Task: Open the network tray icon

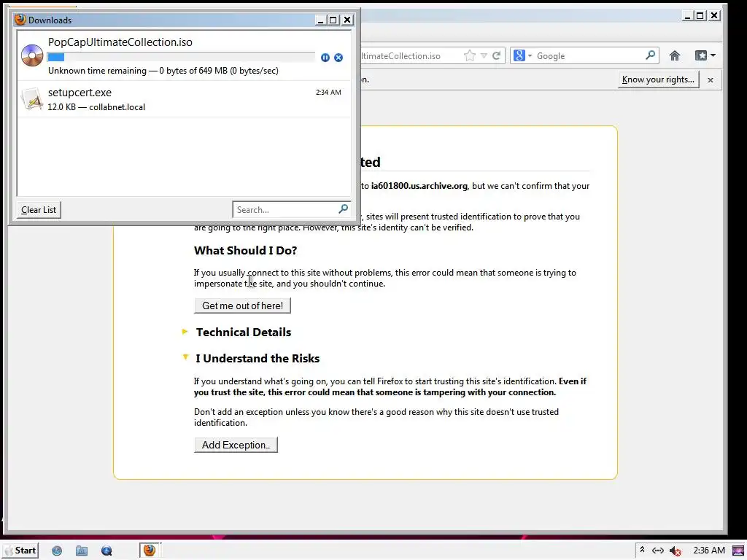Action: coord(658,551)
